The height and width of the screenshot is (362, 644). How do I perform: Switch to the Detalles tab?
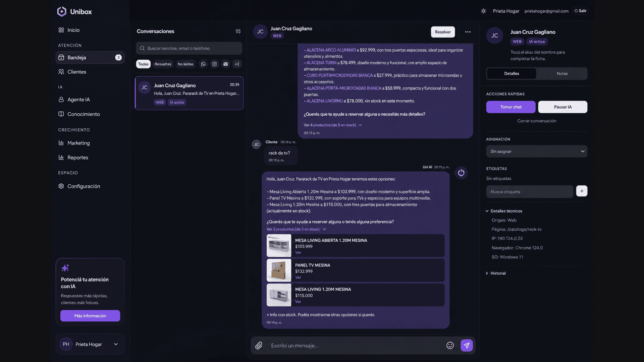511,73
